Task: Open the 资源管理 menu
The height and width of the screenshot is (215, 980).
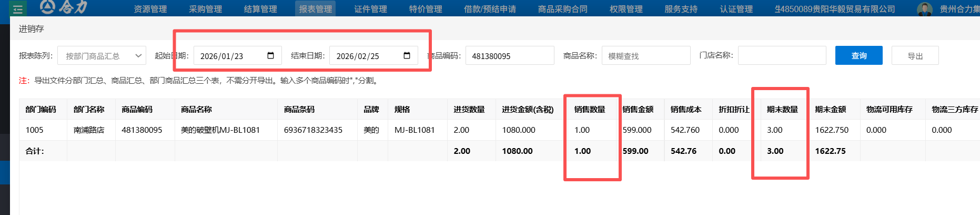Action: pos(150,9)
